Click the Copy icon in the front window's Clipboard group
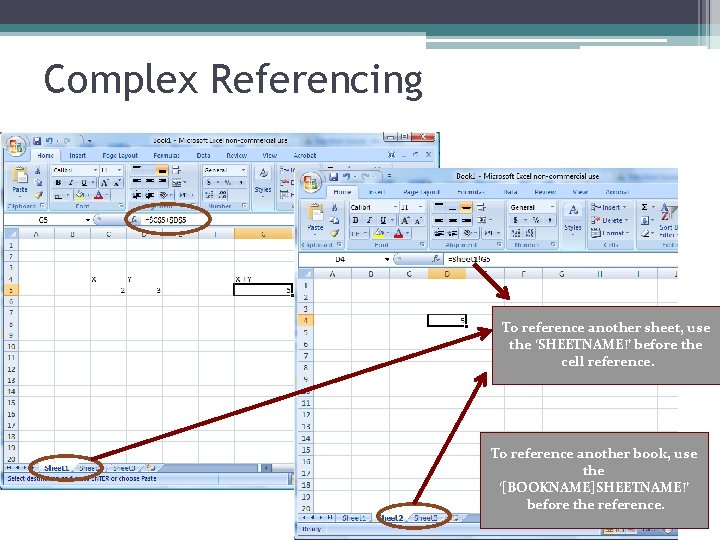This screenshot has width=720, height=540. 335,220
